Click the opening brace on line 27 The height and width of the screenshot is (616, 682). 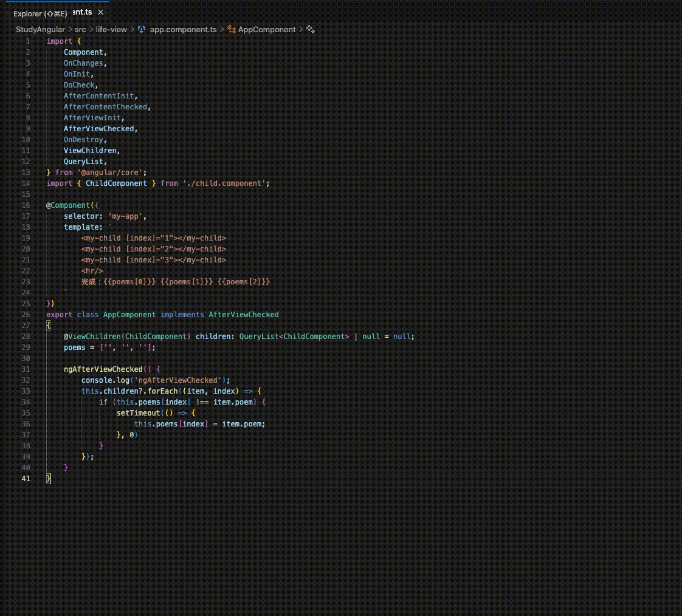48,326
